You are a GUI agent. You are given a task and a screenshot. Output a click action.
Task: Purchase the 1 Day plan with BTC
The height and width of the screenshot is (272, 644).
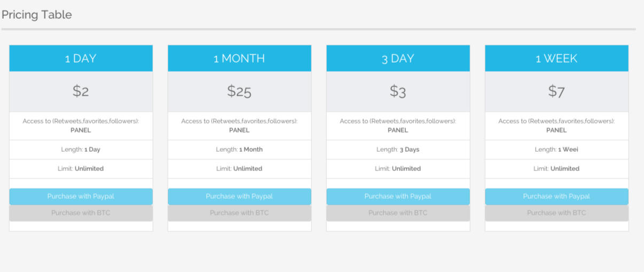[x=81, y=213]
